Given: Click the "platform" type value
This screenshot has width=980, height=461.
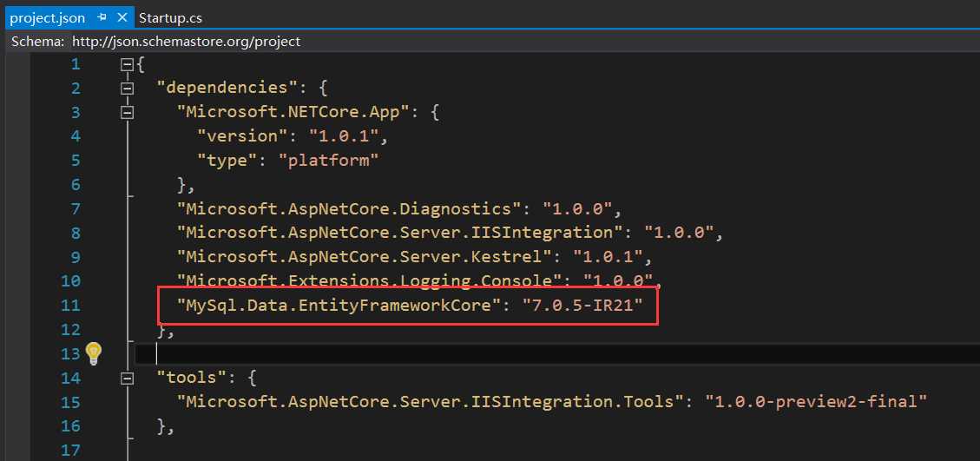Looking at the screenshot, I should 328,160.
